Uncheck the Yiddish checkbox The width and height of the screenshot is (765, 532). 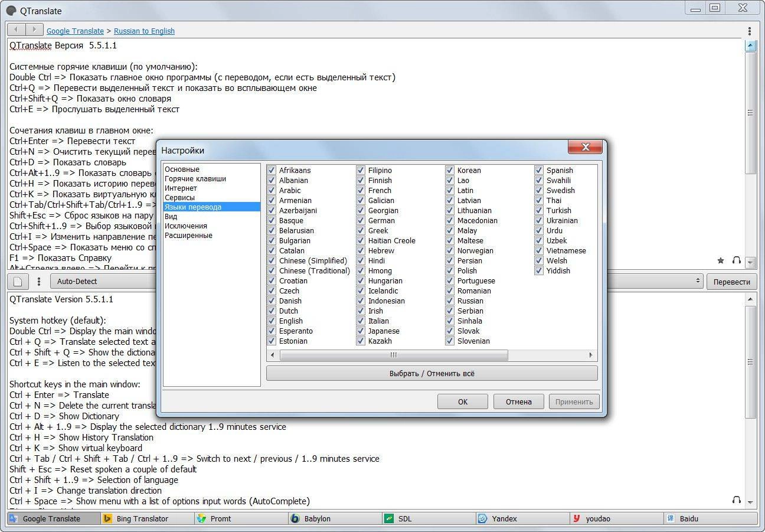point(539,270)
